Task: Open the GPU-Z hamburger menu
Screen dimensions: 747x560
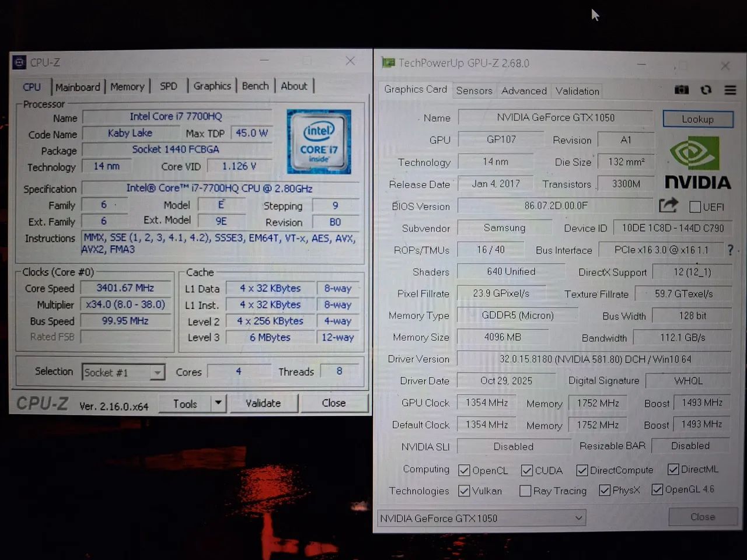Action: [x=730, y=90]
